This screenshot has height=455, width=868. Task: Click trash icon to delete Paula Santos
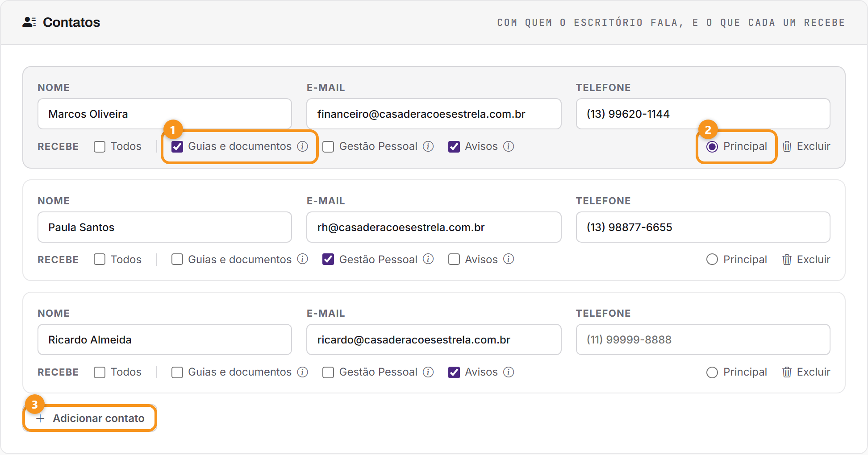click(787, 260)
